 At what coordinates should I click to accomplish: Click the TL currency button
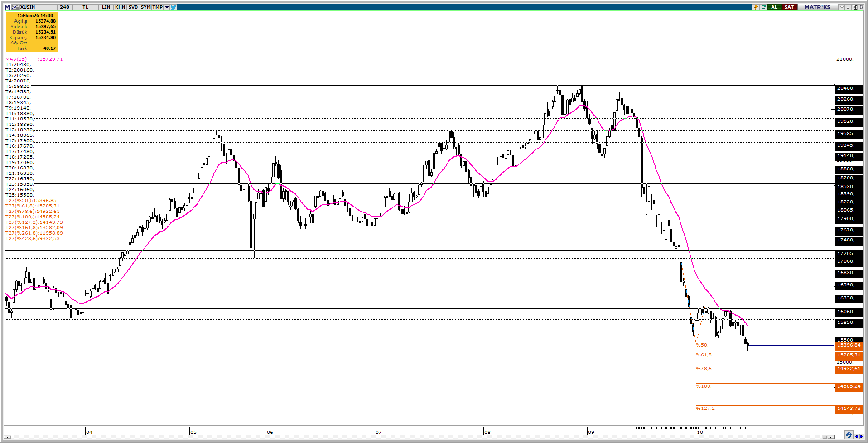(85, 7)
